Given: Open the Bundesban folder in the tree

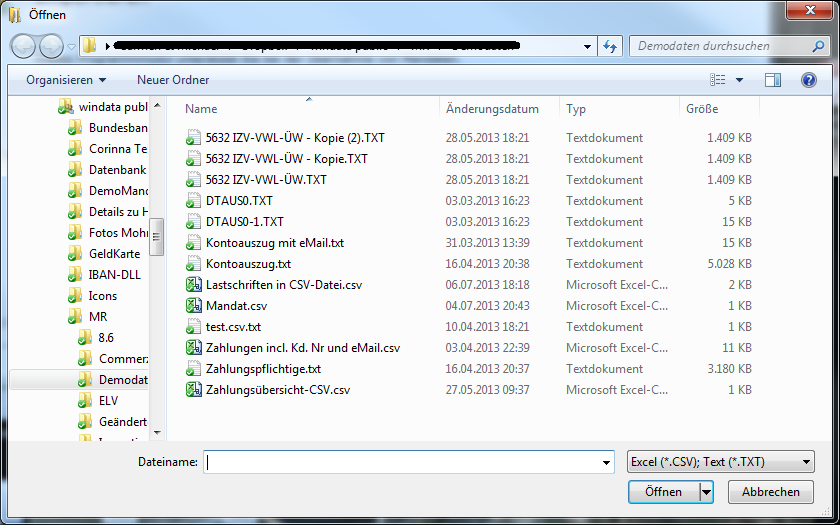Looking at the screenshot, I should [x=118, y=128].
